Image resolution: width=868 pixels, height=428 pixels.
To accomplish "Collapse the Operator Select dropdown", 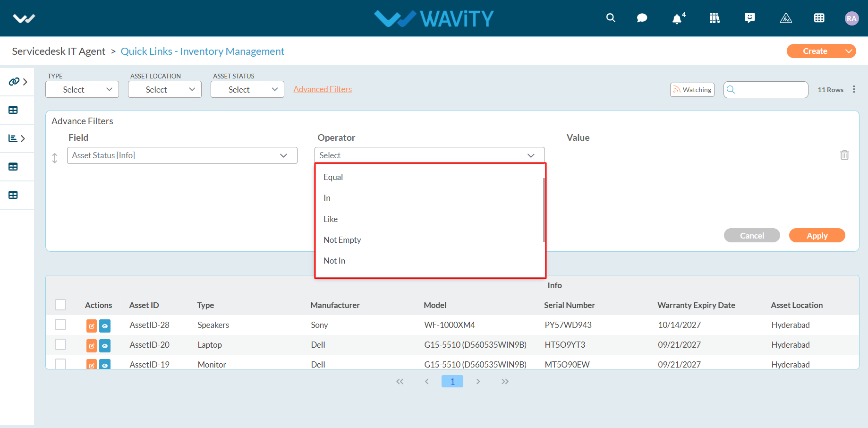I will 430,155.
